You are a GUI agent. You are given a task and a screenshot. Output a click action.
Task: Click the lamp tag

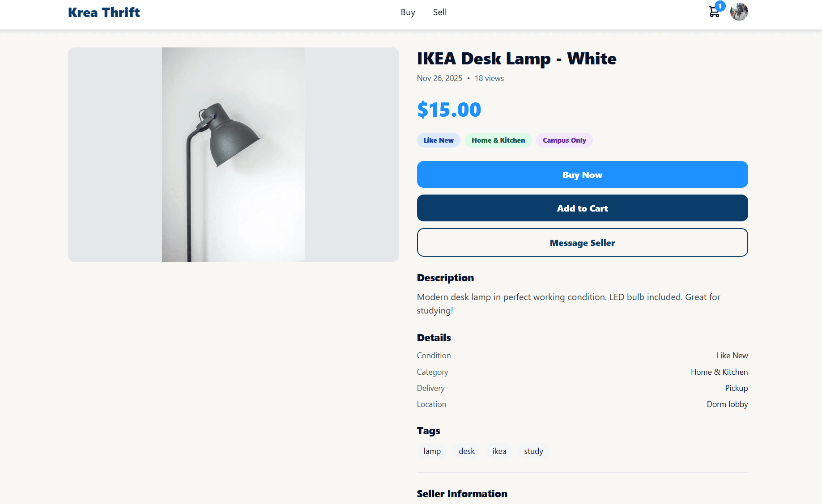coord(432,451)
